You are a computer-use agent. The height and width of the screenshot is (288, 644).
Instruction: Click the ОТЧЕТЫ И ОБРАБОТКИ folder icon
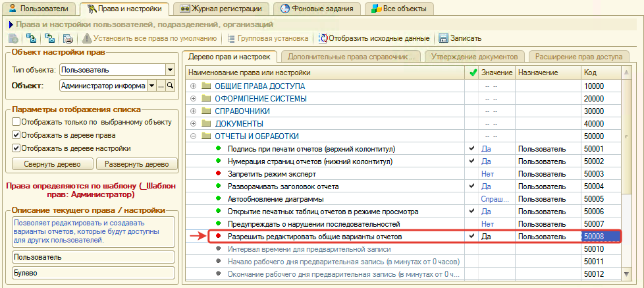206,136
